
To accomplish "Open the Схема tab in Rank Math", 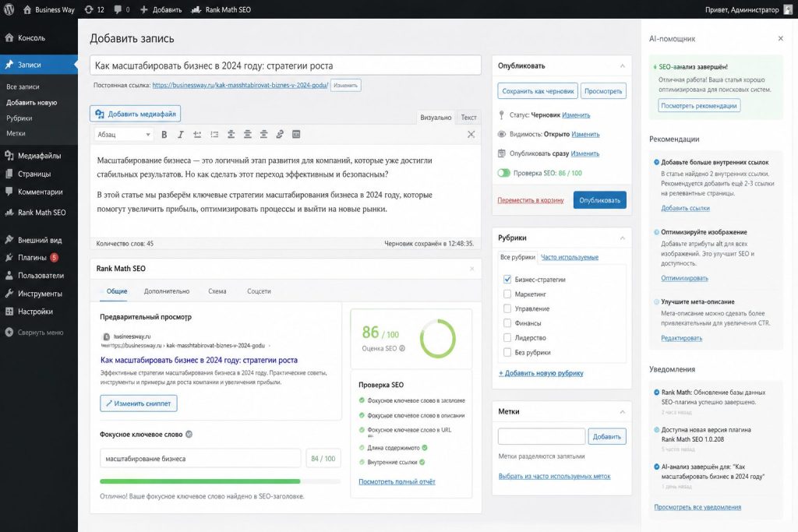I will [x=217, y=291].
